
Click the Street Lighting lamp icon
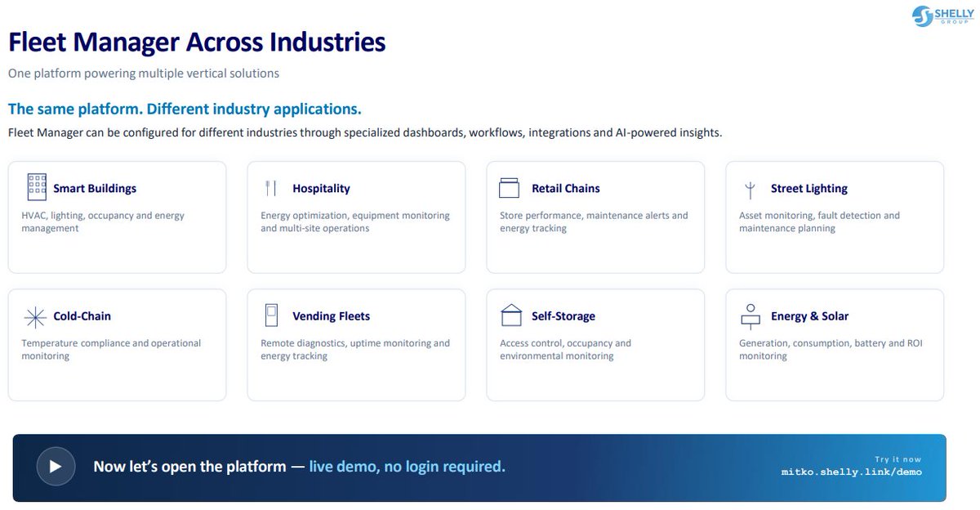coord(750,190)
